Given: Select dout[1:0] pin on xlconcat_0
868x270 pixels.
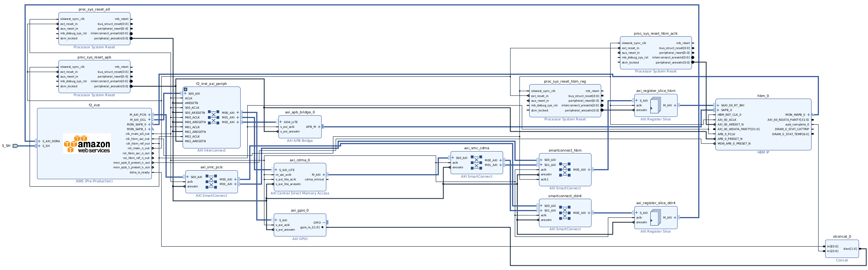Looking at the screenshot, I should click(x=850, y=249).
